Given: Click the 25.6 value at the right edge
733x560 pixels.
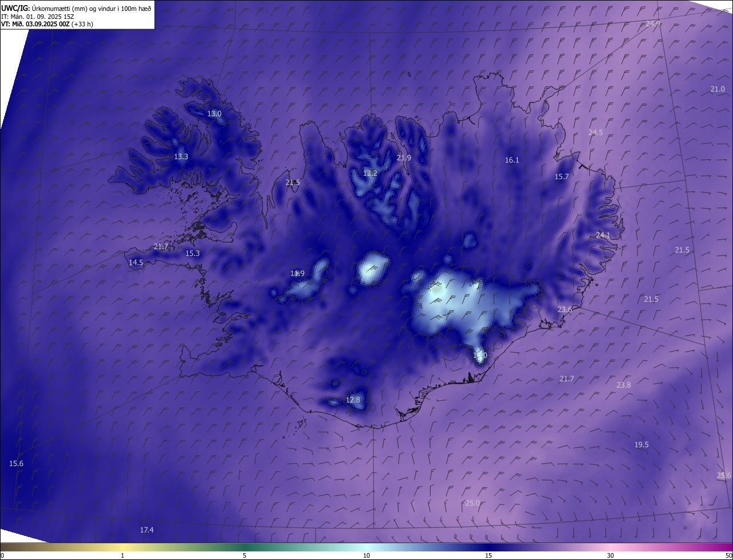Looking at the screenshot, I should click(x=724, y=475).
